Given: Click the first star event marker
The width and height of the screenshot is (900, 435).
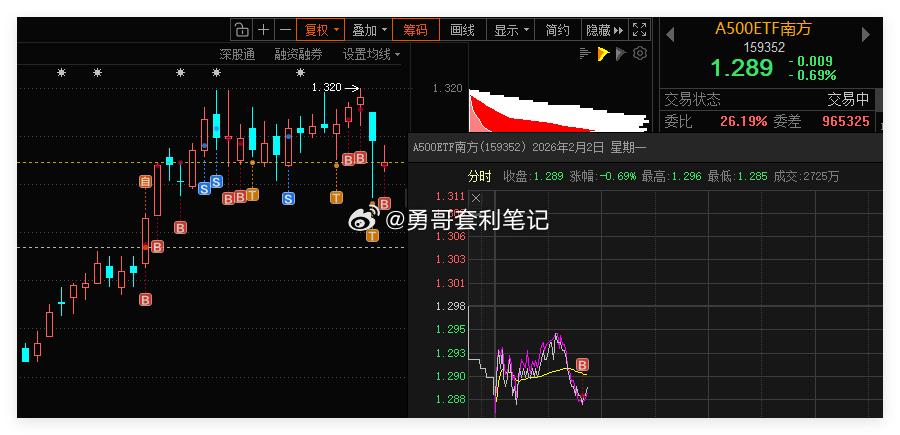Looking at the screenshot, I should tap(61, 73).
